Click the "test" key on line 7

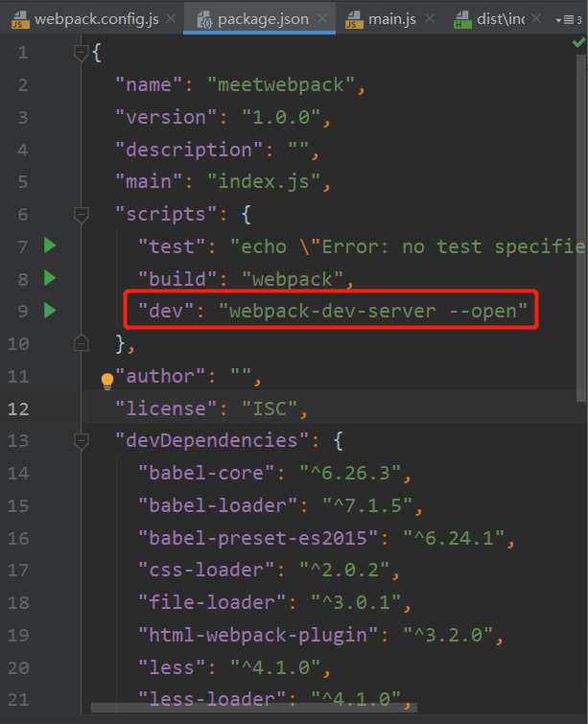[172, 247]
